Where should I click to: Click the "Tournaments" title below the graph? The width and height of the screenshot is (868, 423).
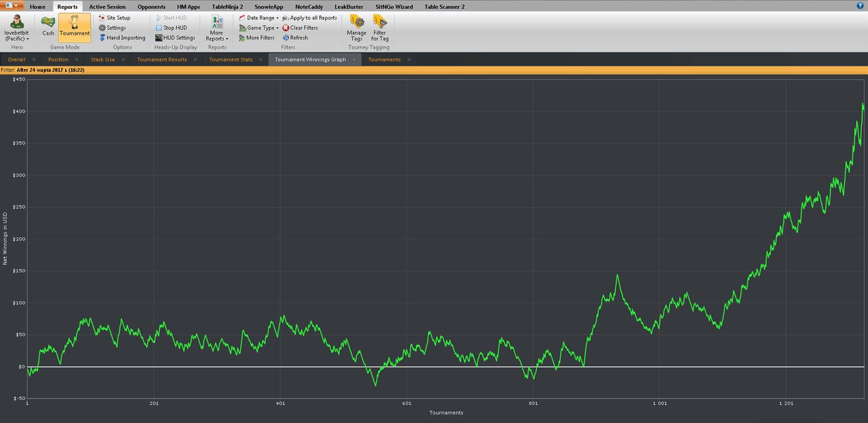[x=446, y=413]
